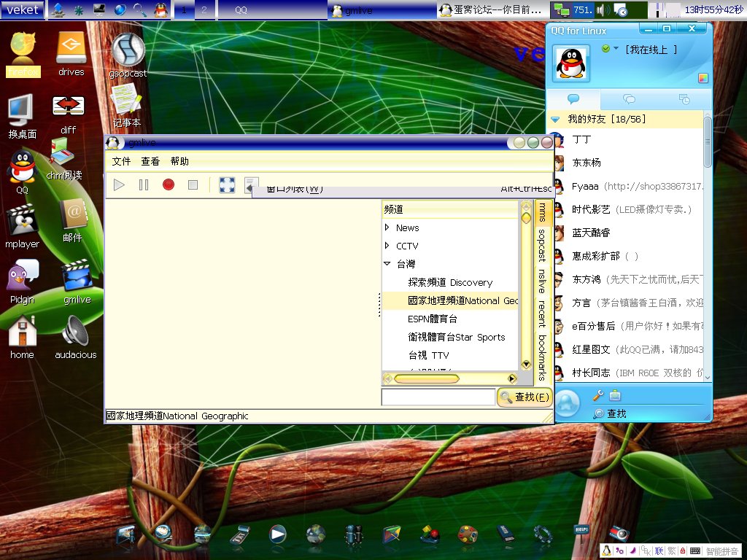Click the channel search input field
The height and width of the screenshot is (560, 747).
(x=438, y=397)
